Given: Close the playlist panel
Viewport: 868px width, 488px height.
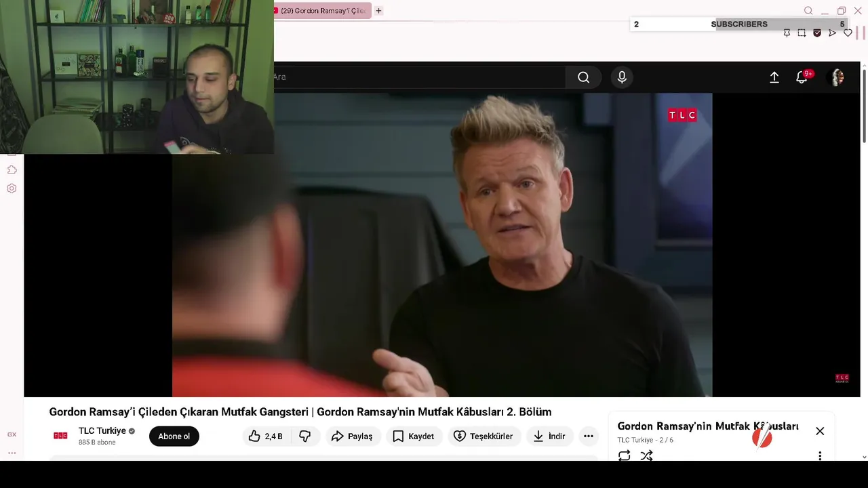Looking at the screenshot, I should coord(820,431).
